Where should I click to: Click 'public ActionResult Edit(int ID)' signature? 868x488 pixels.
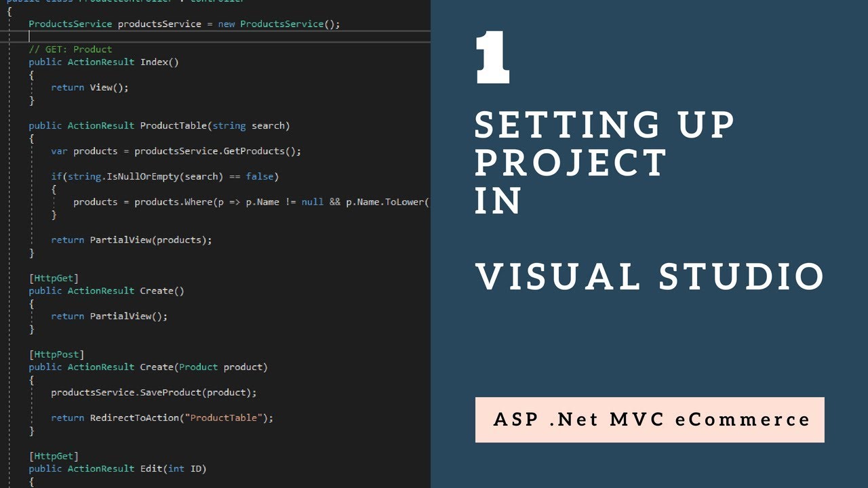(117, 468)
